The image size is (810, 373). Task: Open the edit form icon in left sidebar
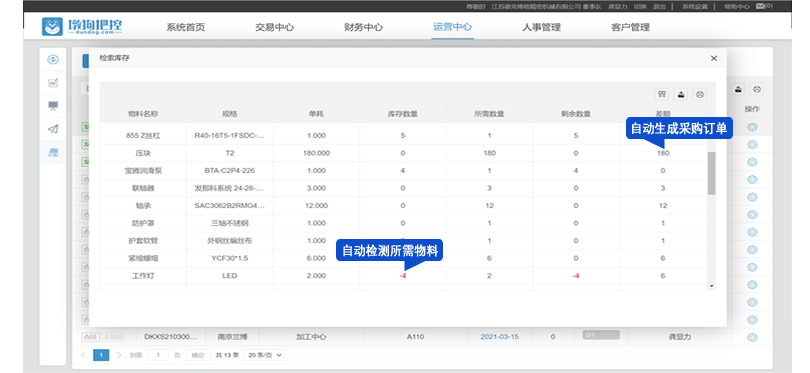tap(53, 83)
